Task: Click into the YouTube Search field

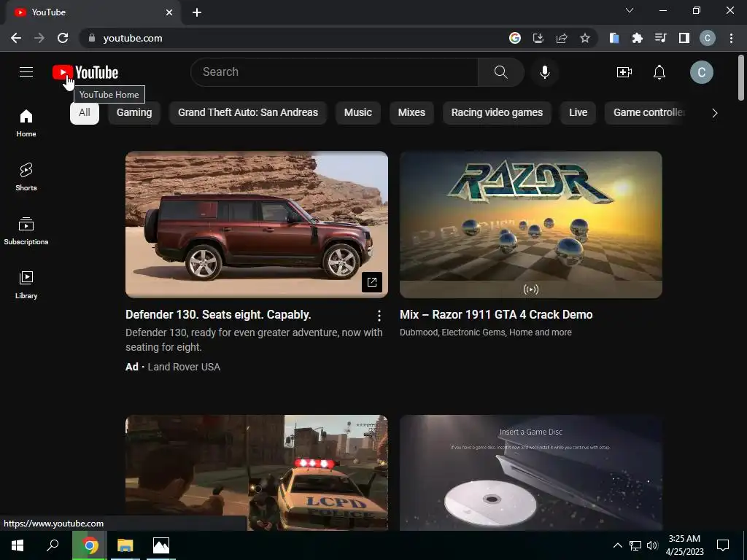Action: point(334,72)
